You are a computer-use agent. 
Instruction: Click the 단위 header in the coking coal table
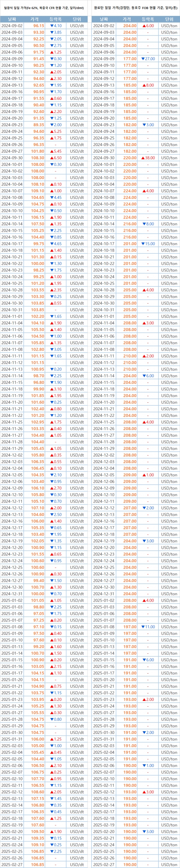pos(169,19)
